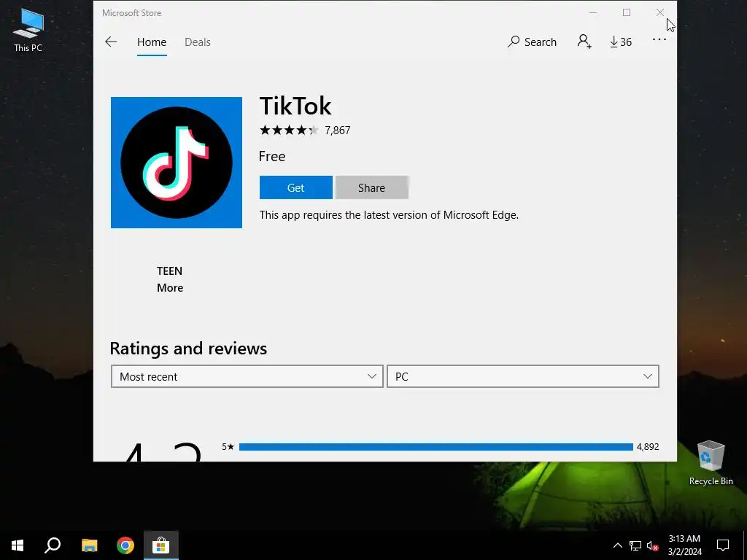Show hidden system tray icons
The height and width of the screenshot is (560, 747).
click(617, 545)
